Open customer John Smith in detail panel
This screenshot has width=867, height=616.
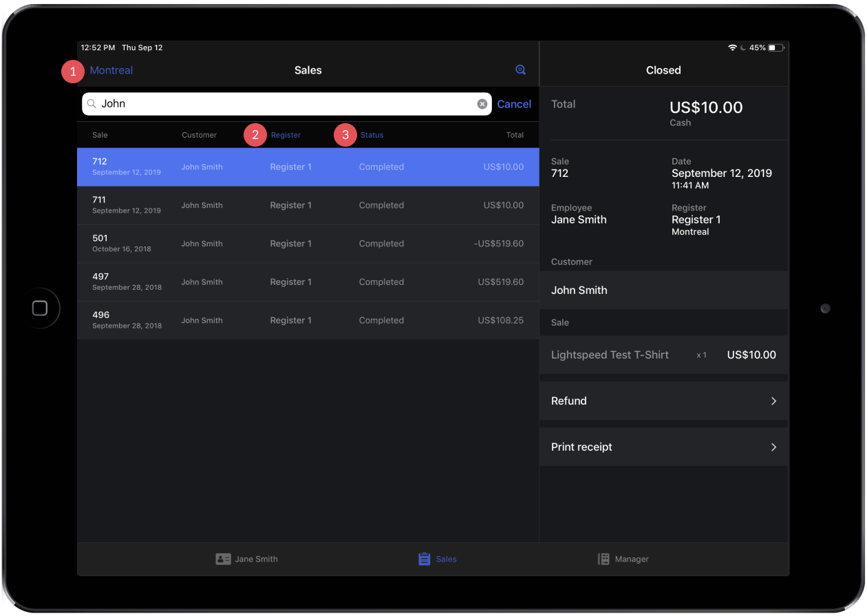pos(664,290)
